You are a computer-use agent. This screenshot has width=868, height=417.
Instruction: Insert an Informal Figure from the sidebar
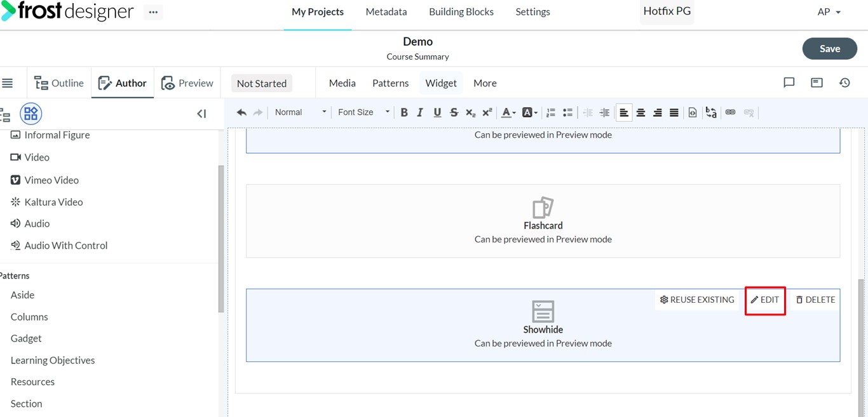coord(50,135)
